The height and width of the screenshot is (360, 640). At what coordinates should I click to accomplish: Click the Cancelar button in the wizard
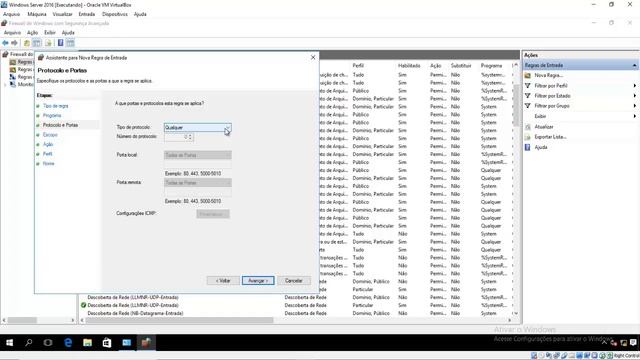tap(293, 281)
